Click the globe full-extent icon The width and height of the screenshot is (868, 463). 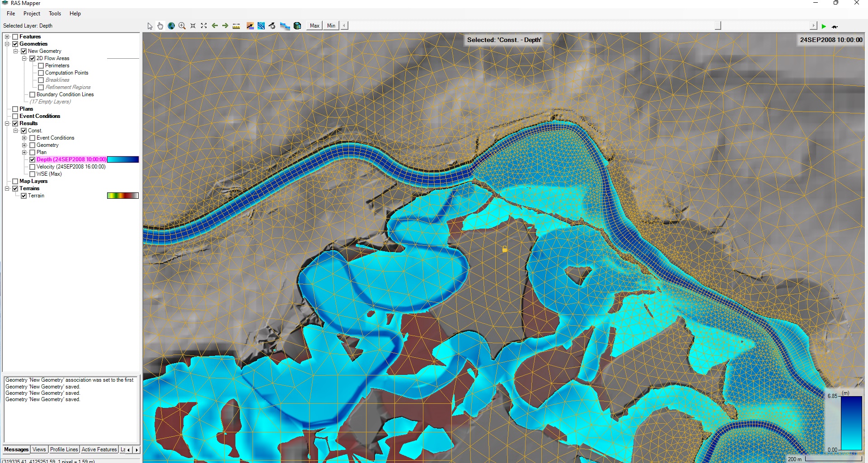171,26
